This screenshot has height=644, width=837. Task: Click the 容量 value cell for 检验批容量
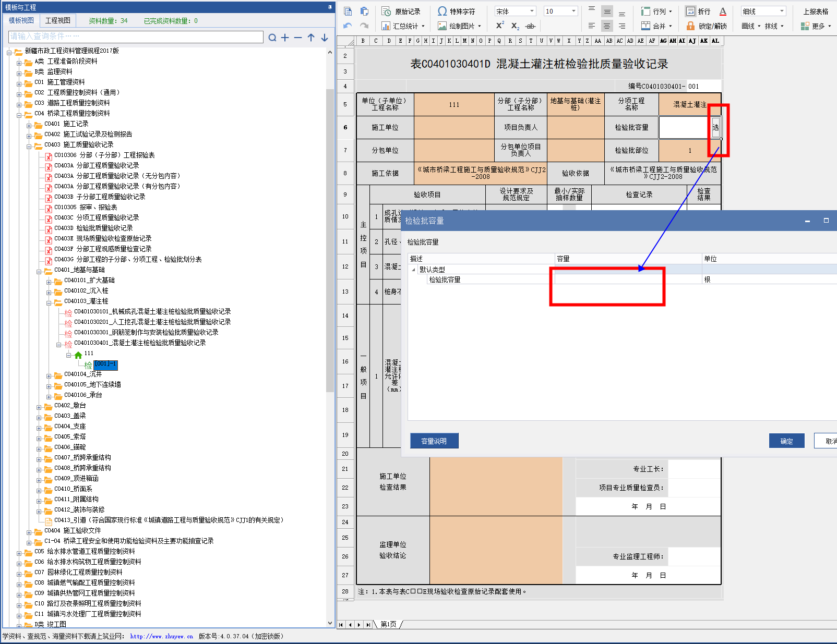click(x=628, y=280)
